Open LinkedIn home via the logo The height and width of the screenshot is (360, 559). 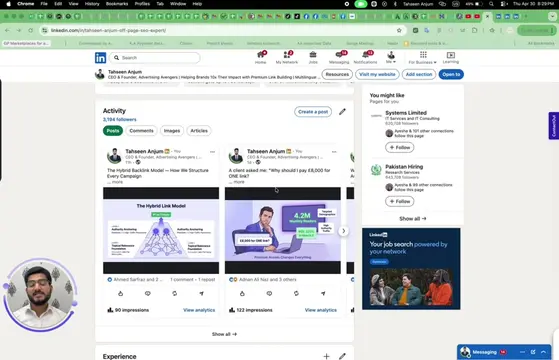coord(100,58)
